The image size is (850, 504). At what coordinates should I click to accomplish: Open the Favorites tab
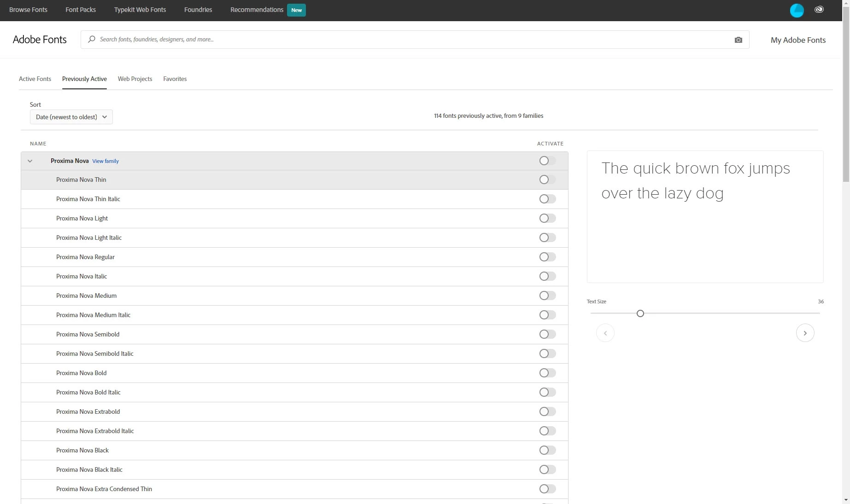(175, 79)
